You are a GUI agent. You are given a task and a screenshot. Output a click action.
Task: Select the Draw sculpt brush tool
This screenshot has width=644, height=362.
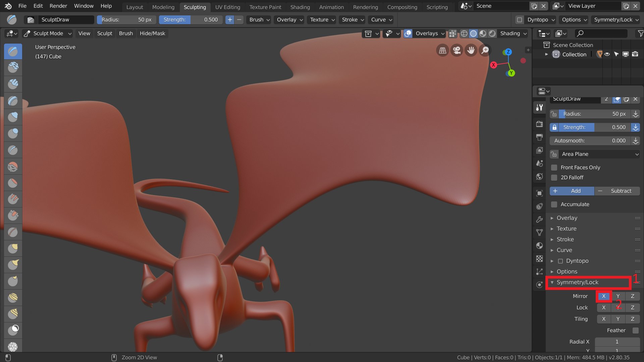click(13, 51)
